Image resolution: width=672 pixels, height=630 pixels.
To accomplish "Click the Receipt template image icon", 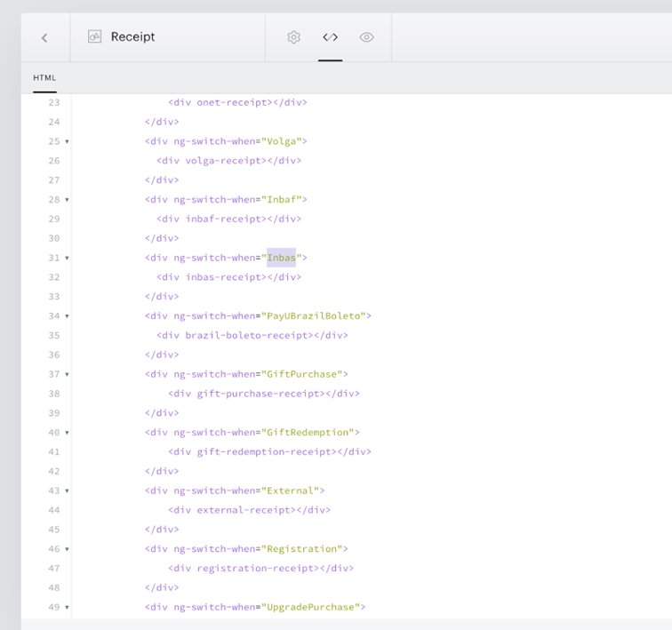I will [x=94, y=36].
